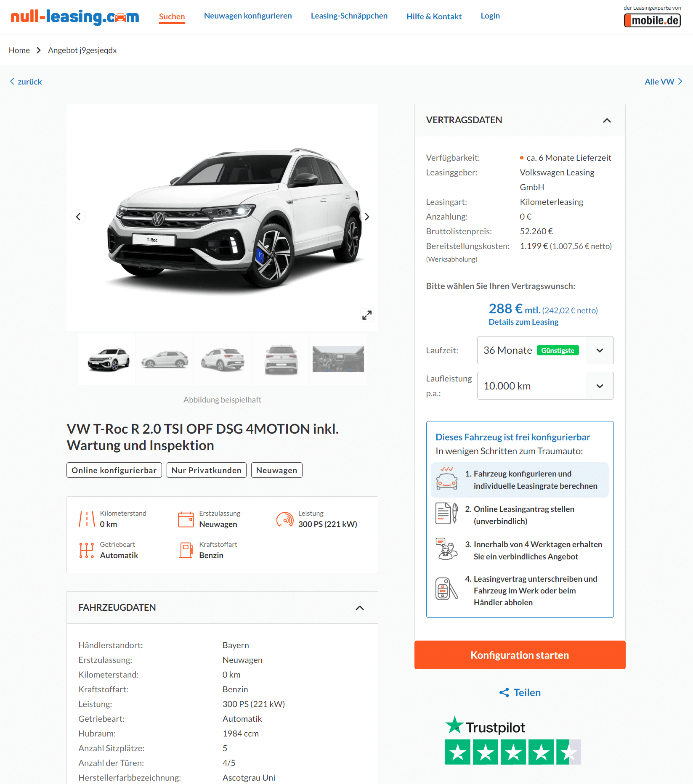Click the Teilen share link

coord(520,692)
